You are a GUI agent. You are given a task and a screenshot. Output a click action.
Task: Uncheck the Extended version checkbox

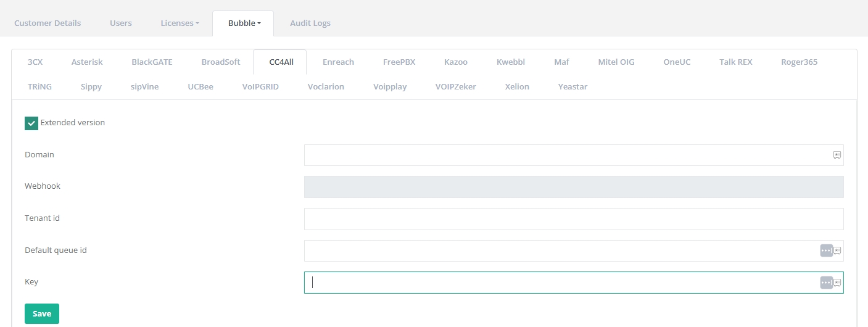31,123
